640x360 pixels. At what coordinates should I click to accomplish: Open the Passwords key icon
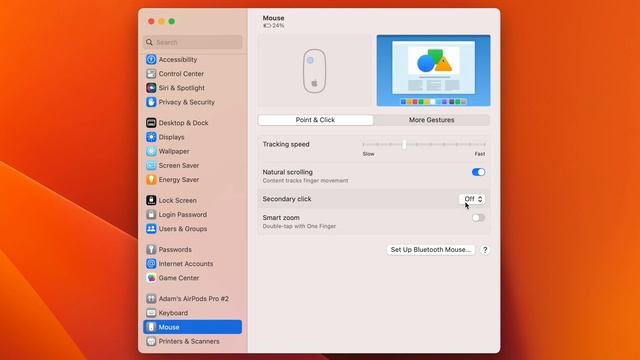click(151, 249)
